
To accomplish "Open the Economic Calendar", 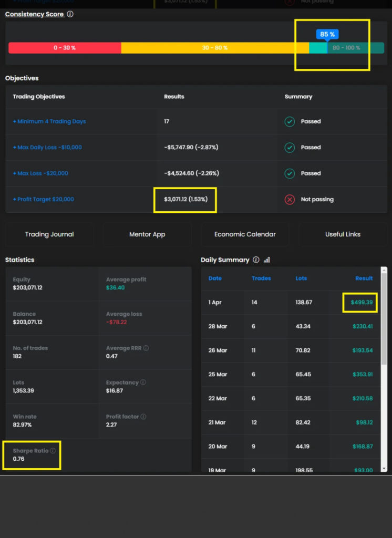I will [x=245, y=234].
